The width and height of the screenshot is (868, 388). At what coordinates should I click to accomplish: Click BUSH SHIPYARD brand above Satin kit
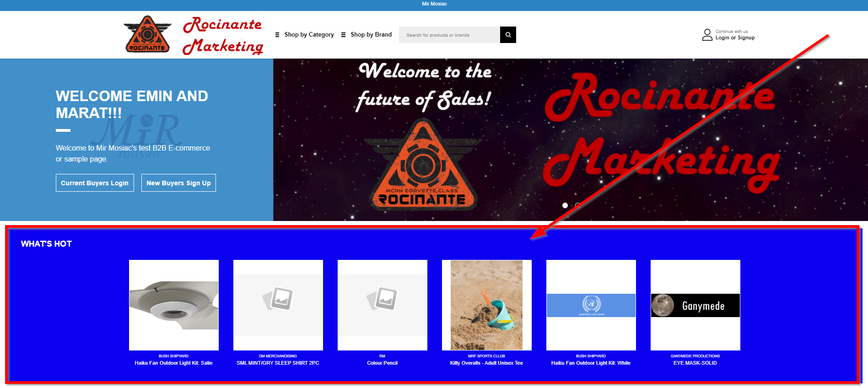173,356
